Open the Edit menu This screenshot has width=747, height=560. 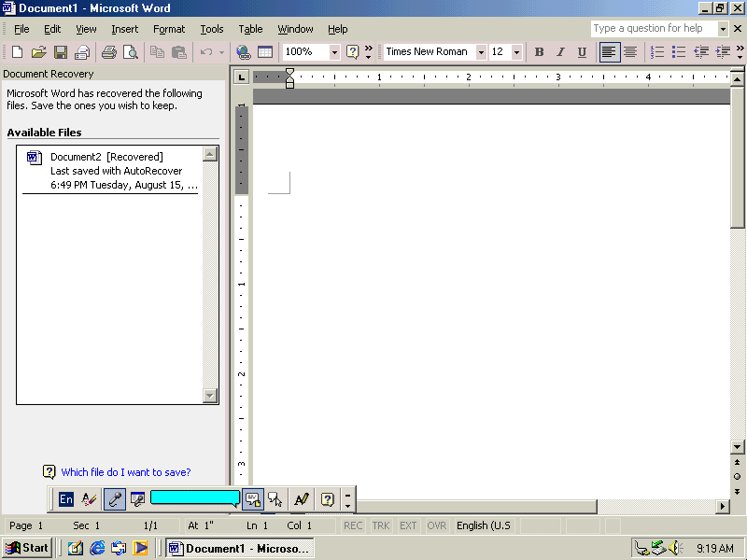click(52, 29)
